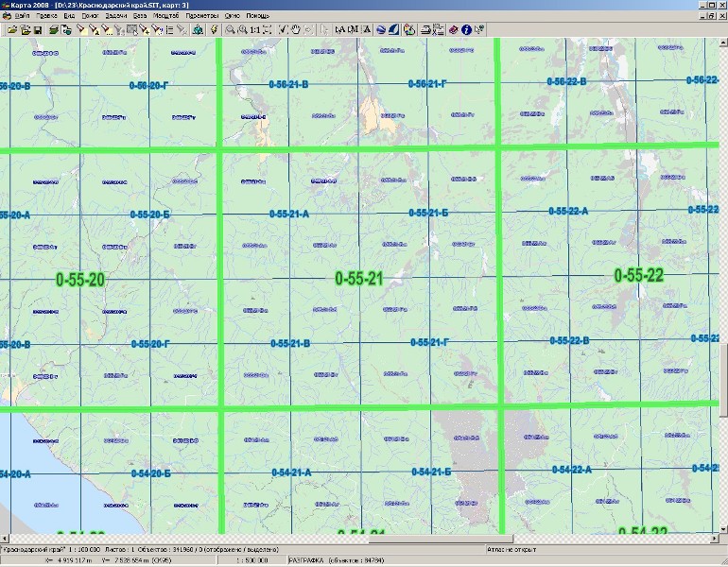Image resolution: width=728 pixels, height=567 pixels.
Task: Open the Поиск menu
Action: pyautogui.click(x=90, y=16)
